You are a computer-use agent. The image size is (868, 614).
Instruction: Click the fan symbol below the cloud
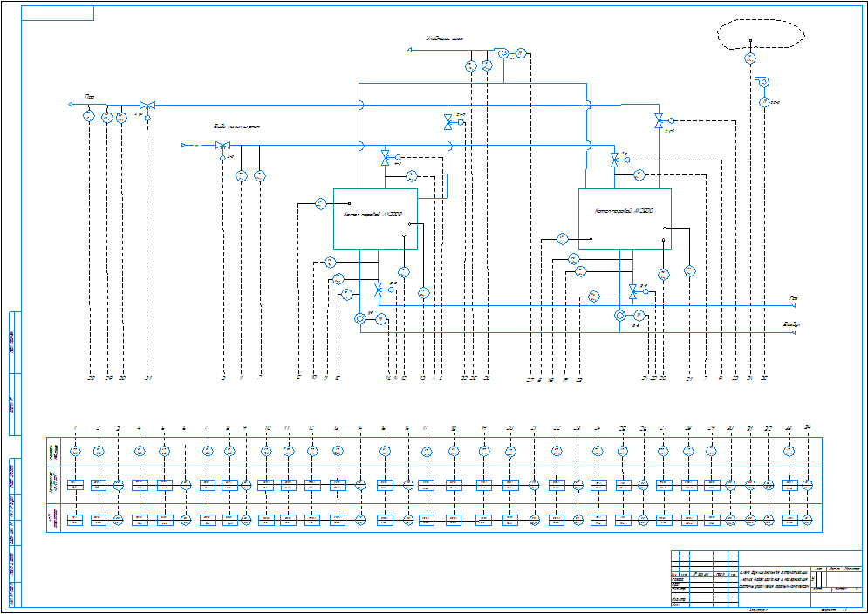pos(763,81)
